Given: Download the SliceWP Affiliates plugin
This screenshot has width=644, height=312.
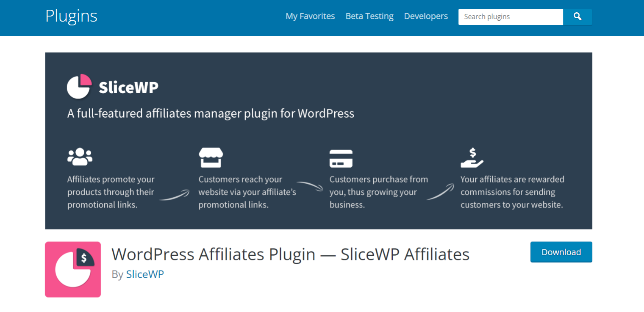Looking at the screenshot, I should coord(561,252).
